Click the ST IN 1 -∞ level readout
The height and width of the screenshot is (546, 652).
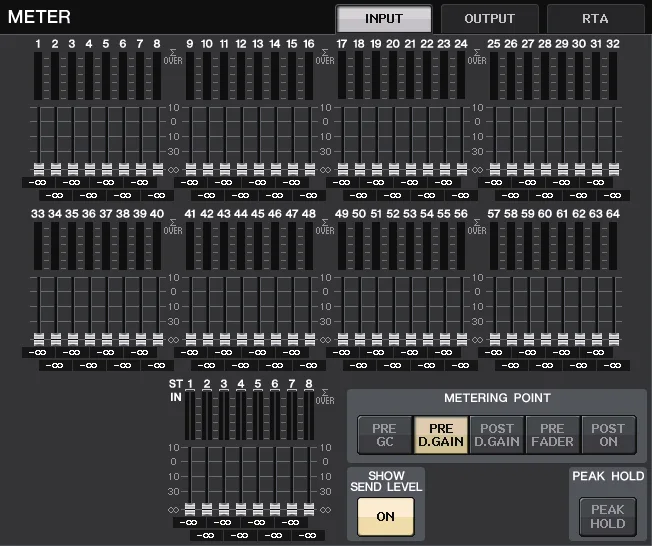189,522
